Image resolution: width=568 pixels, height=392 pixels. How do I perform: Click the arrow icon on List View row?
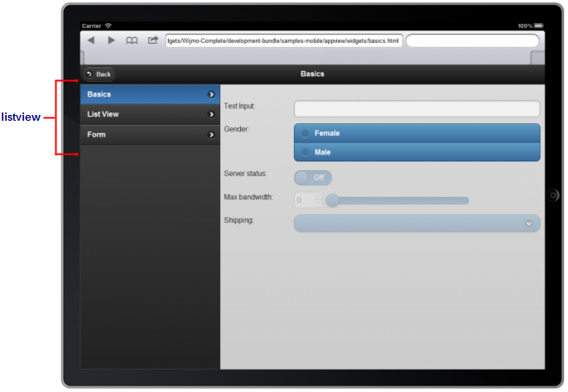tap(211, 114)
